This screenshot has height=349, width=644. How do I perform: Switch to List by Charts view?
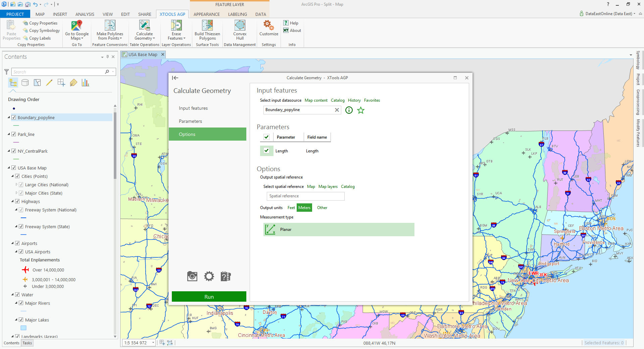coord(86,83)
